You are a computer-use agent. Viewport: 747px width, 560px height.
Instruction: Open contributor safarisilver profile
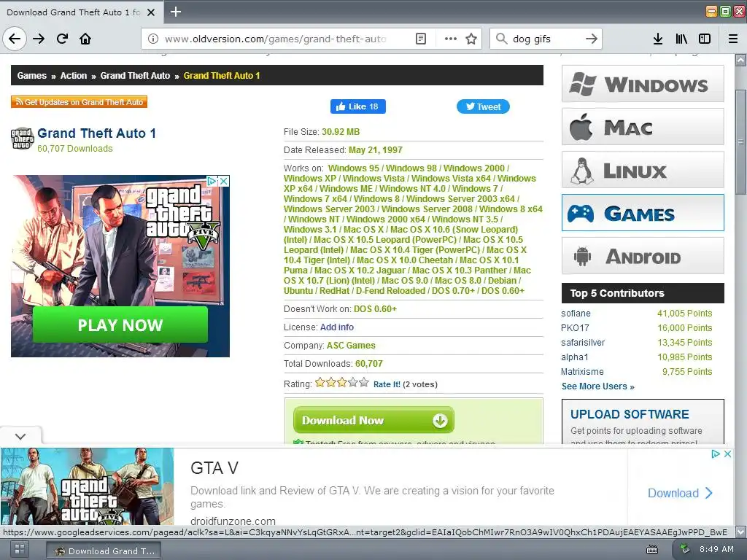point(583,343)
